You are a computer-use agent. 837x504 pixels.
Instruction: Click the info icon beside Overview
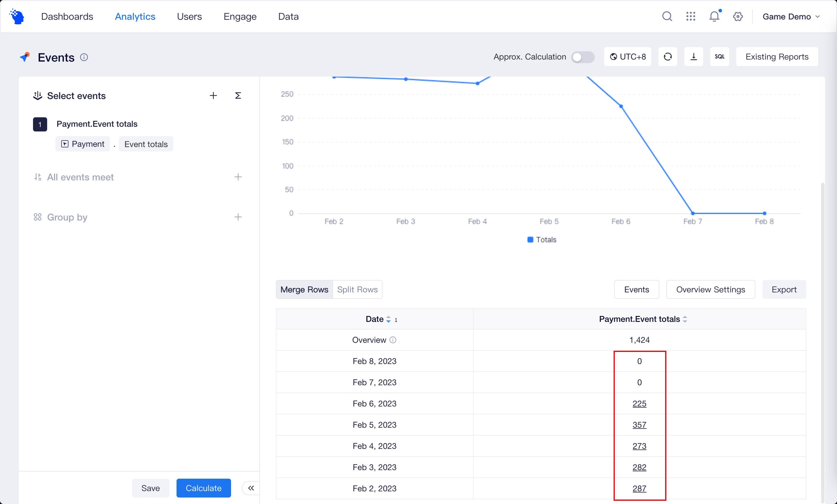(x=393, y=340)
